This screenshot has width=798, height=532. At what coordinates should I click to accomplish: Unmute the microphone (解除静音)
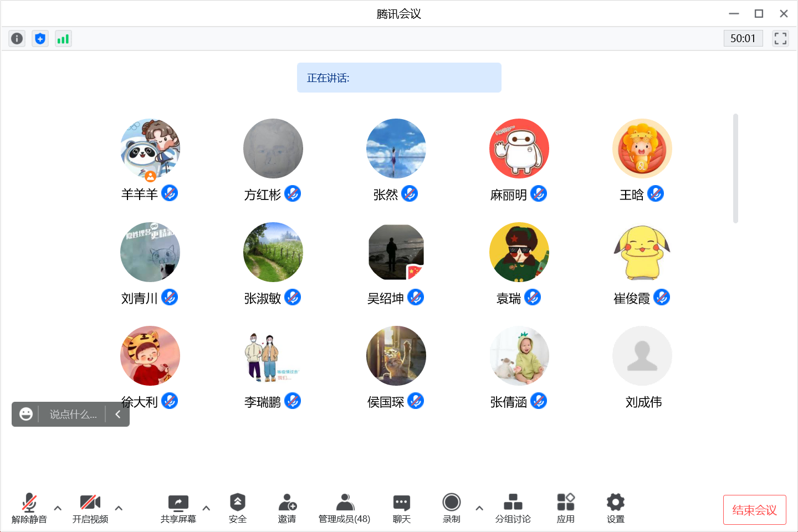click(x=29, y=508)
